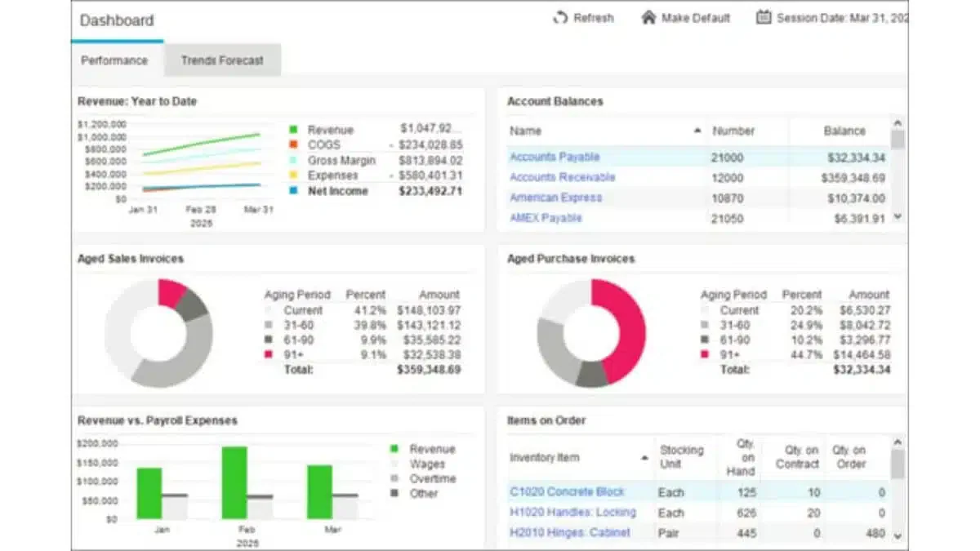The image size is (980, 551).
Task: Click Items on Order scrollbar up arrow
Action: tap(898, 442)
